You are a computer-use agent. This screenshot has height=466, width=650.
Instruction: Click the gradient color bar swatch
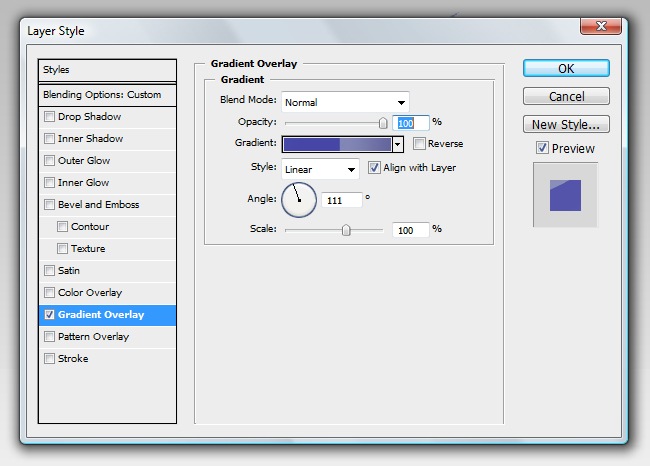pyautogui.click(x=337, y=145)
